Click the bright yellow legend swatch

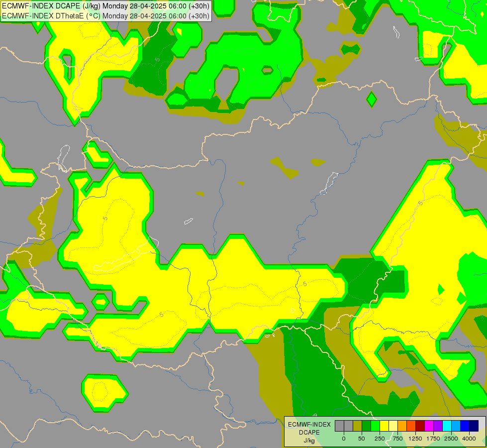(384, 426)
